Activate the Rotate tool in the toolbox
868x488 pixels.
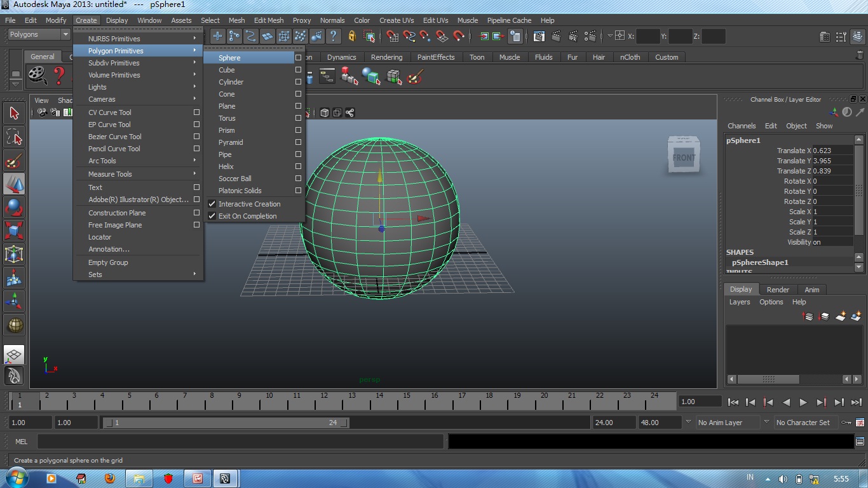tap(14, 208)
